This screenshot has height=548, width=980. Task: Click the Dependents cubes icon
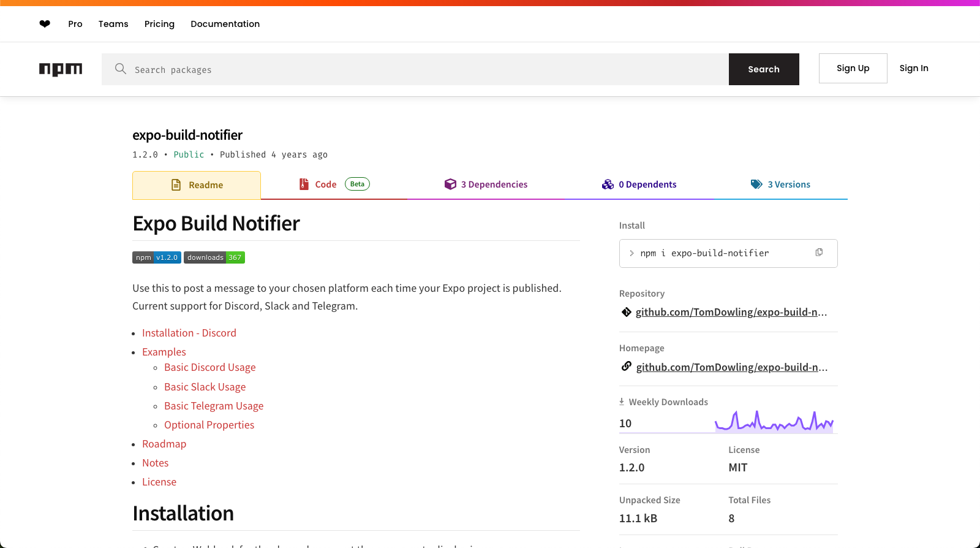(x=608, y=184)
